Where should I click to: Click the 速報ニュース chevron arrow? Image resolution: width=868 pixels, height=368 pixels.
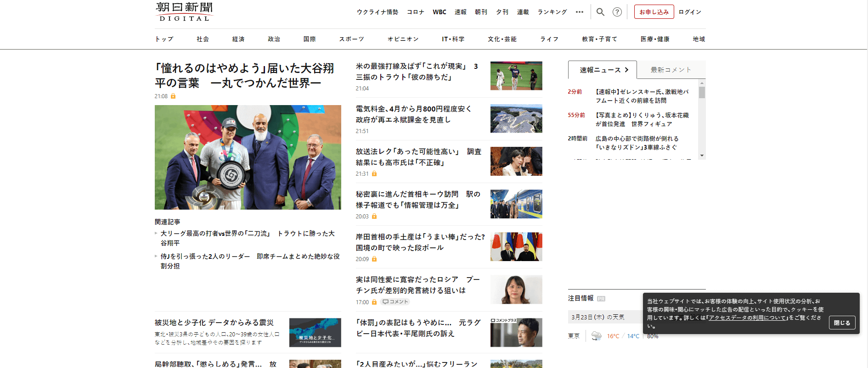coord(626,70)
